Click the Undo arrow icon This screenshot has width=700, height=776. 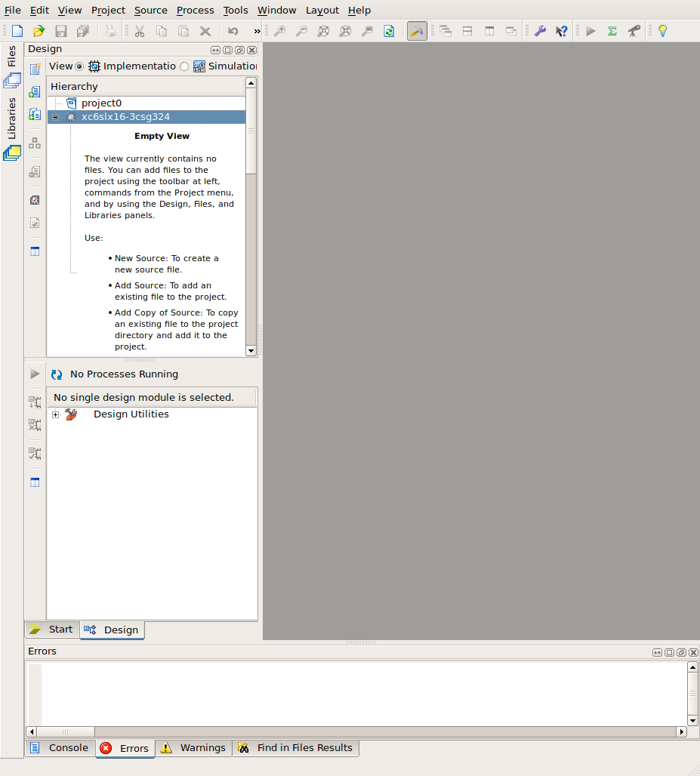[233, 31]
